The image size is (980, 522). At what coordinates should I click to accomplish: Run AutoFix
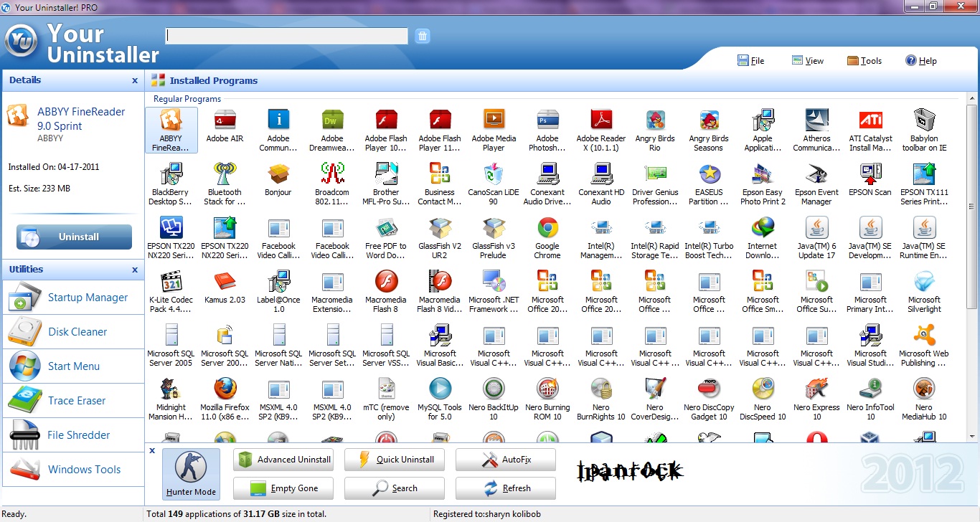[x=506, y=460]
